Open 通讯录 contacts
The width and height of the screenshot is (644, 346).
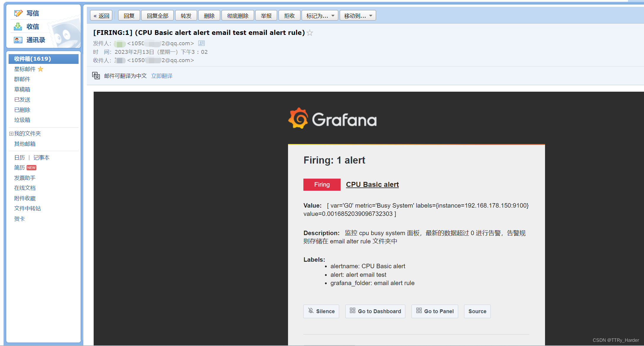point(36,40)
